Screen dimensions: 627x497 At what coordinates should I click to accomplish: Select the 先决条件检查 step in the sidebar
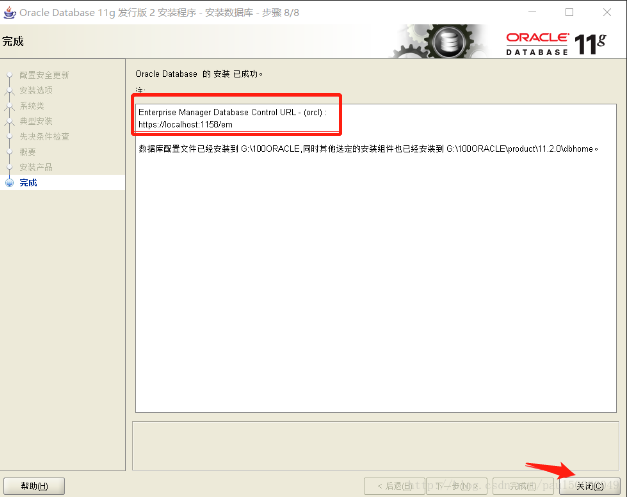44,136
